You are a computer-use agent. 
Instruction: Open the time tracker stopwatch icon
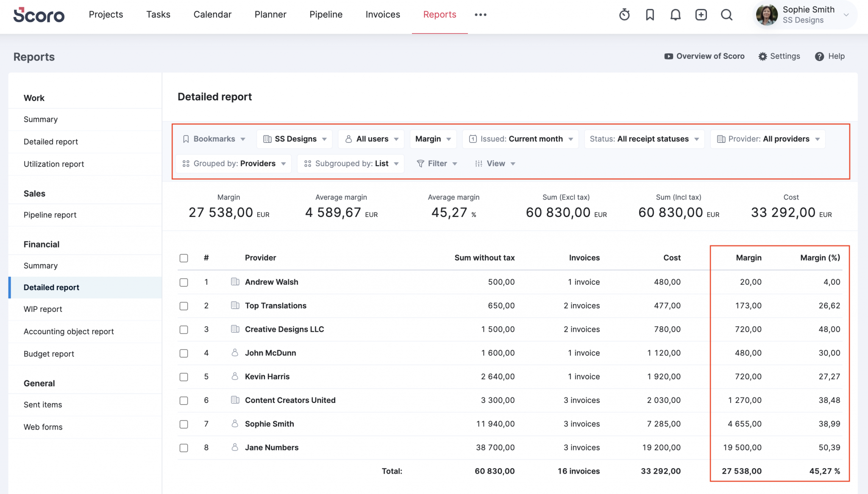point(624,14)
